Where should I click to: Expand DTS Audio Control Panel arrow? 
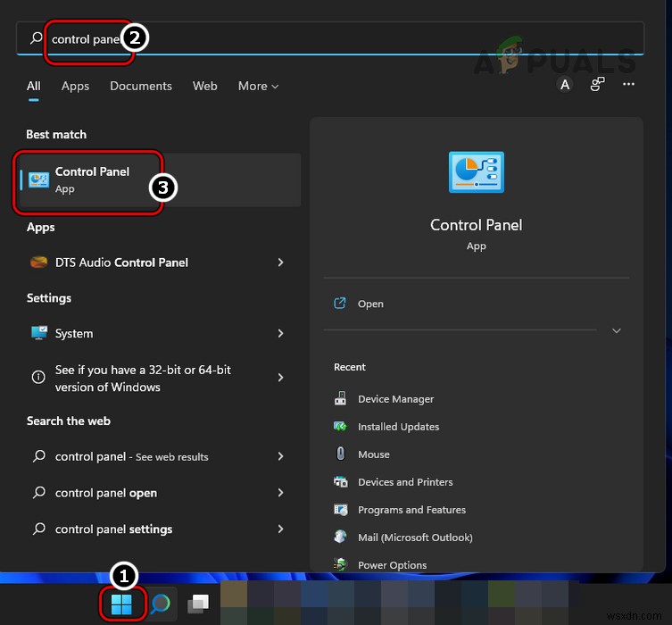click(x=280, y=262)
